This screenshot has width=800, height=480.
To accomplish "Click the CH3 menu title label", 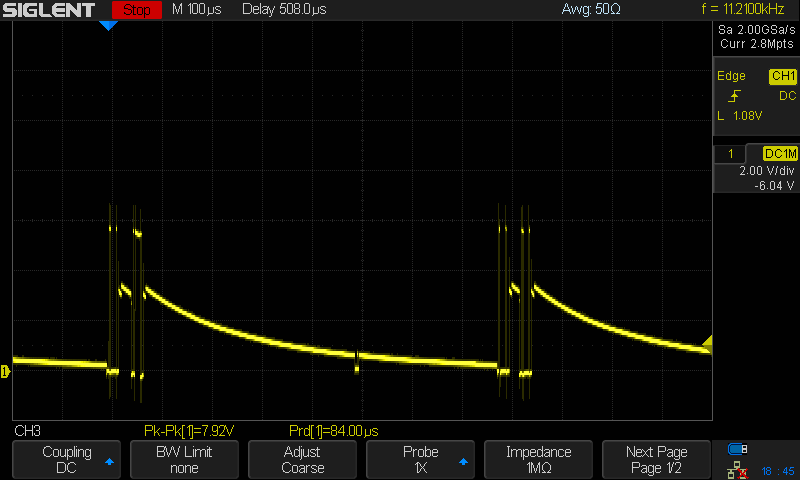I will click(x=28, y=431).
